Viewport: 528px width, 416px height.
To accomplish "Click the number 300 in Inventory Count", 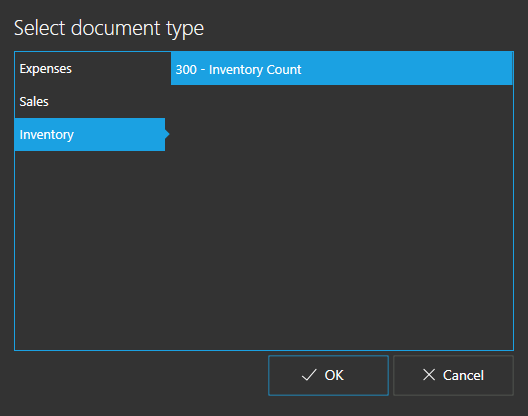I will click(x=186, y=70).
